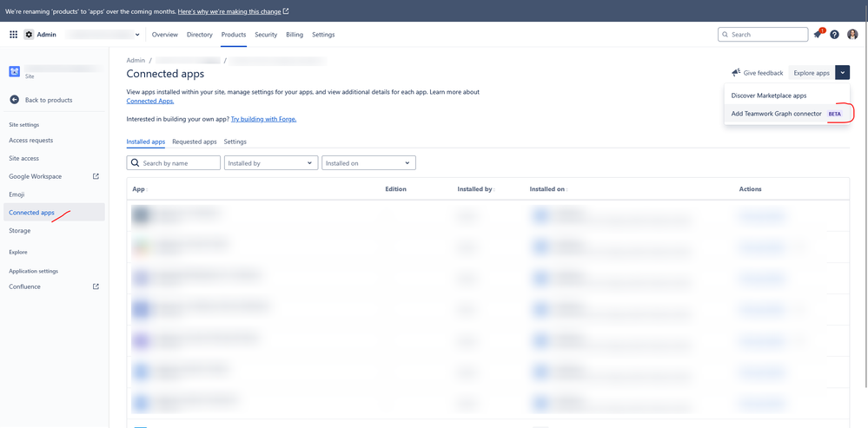Open Here's why we're making this change link
868x428 pixels.
coord(229,11)
